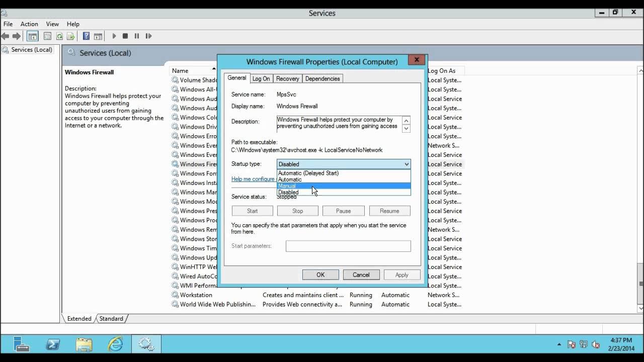Click the Properties toolbar icon
644x362 pixels.
tap(47, 36)
